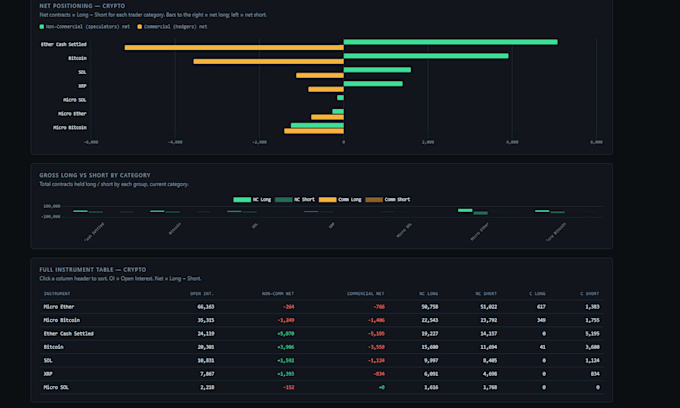Click the Bitcoin green non-commercial bar

pyautogui.click(x=426, y=56)
